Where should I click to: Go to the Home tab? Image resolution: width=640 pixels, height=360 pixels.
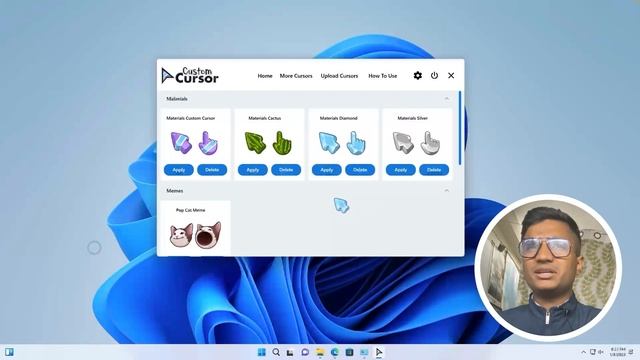265,76
